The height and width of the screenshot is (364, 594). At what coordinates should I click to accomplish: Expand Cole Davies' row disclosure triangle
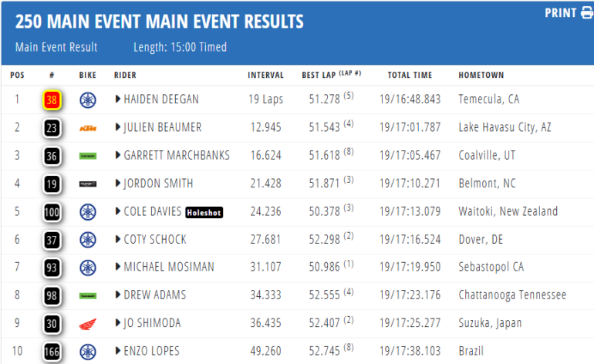118,211
